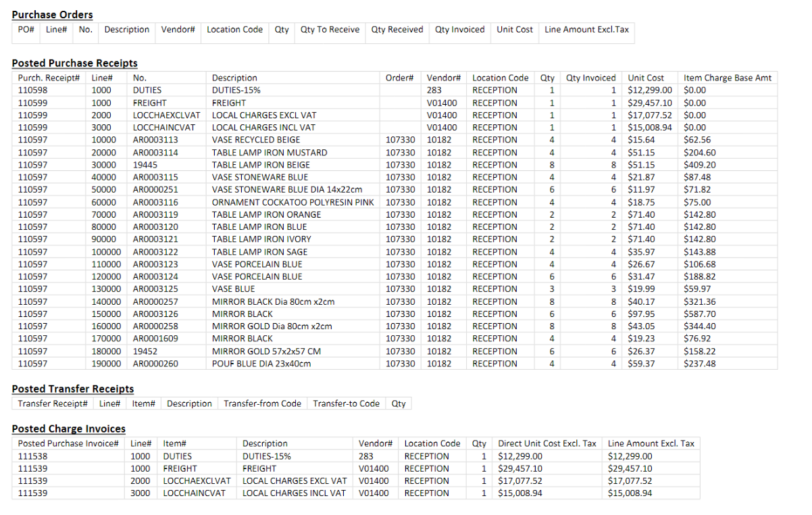Select the $237.48 item charge amount
The width and height of the screenshot is (812, 515).
(x=700, y=364)
